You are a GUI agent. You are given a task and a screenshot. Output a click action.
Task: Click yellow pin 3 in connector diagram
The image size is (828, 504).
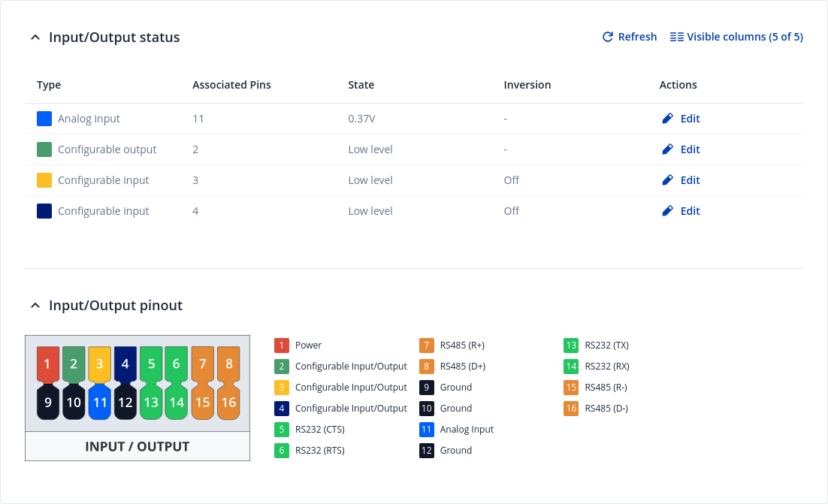[99, 364]
